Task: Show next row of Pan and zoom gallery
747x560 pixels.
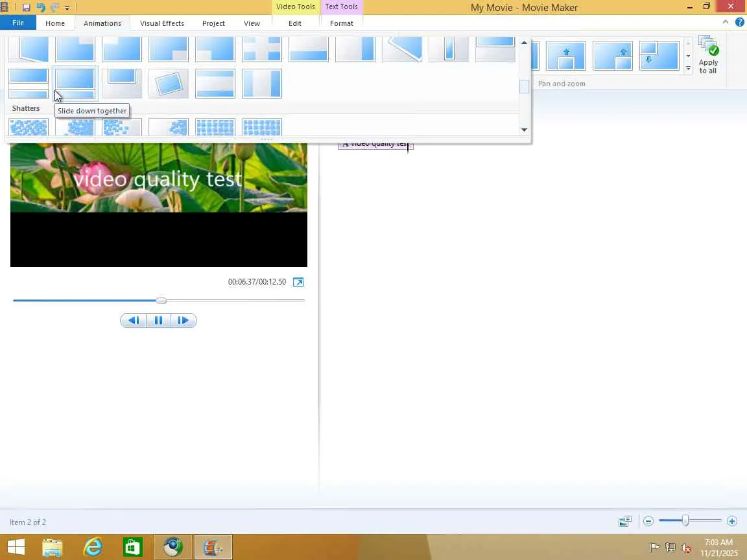Action: pyautogui.click(x=689, y=56)
